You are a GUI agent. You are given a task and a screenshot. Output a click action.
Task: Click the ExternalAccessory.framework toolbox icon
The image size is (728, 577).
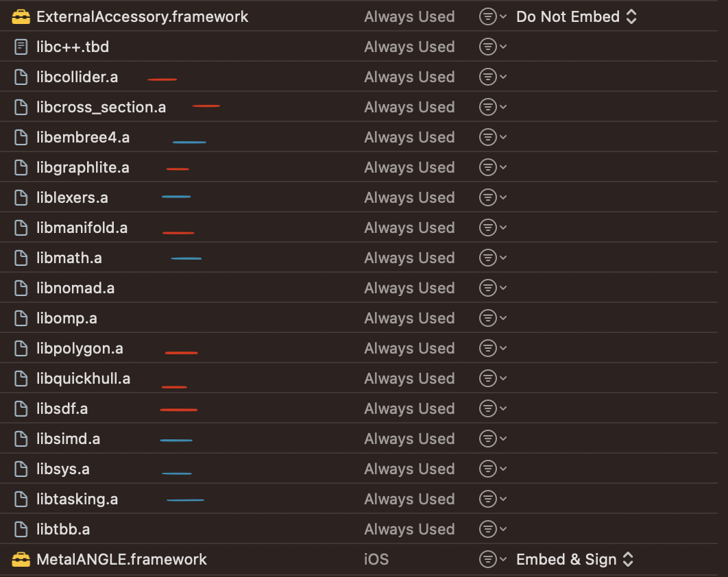(21, 16)
